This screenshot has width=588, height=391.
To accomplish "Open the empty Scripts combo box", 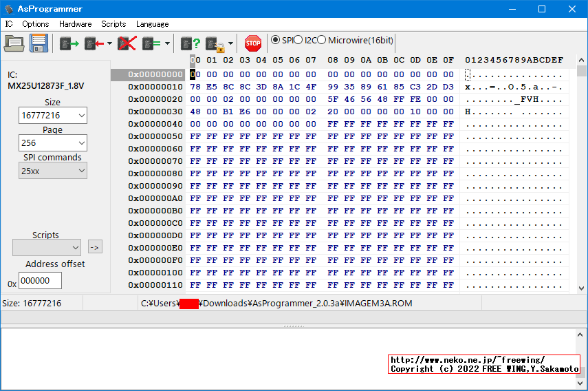I will click(x=47, y=248).
